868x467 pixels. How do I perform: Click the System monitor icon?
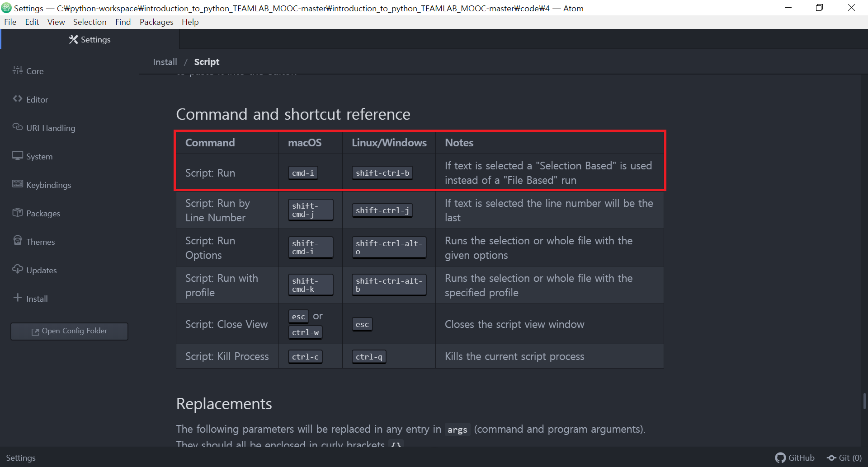[18, 155]
